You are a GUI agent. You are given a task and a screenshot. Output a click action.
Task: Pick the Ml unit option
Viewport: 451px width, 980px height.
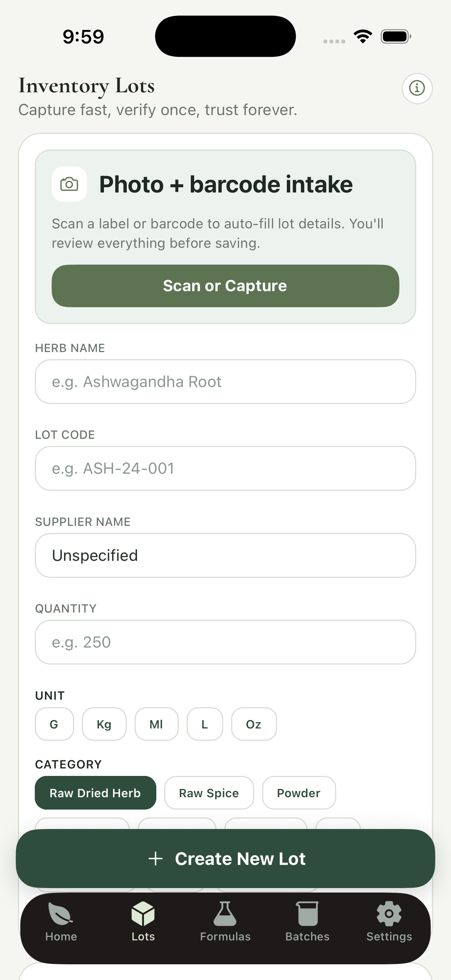coord(156,724)
